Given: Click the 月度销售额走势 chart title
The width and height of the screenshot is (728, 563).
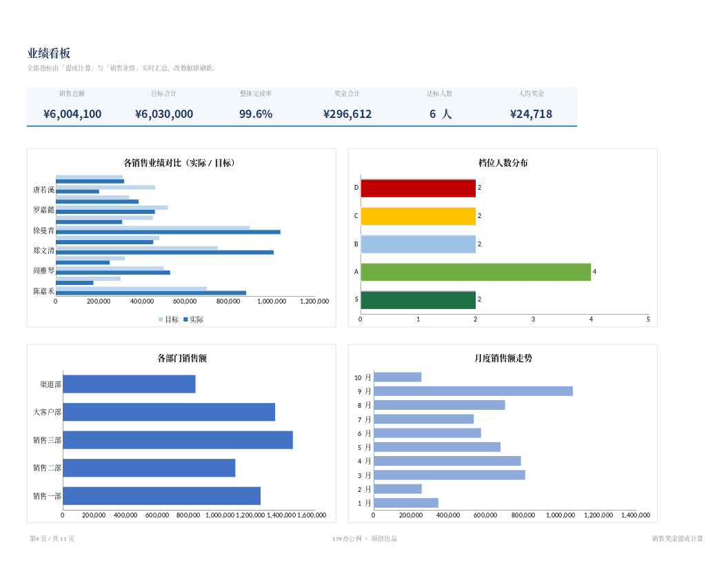Looking at the screenshot, I should (x=503, y=357).
